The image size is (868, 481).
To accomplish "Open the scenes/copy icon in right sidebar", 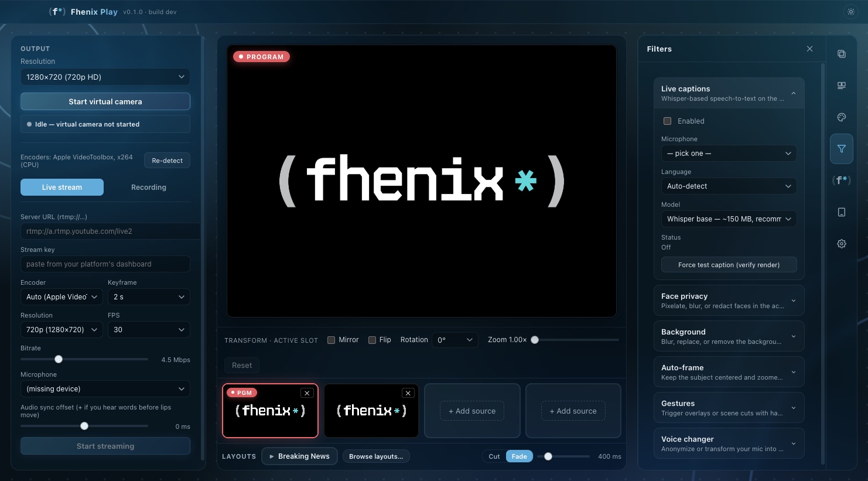I will coord(842,54).
